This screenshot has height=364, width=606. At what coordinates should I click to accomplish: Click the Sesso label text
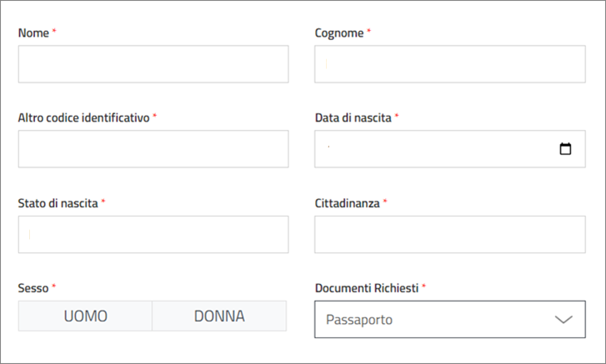[x=33, y=287]
